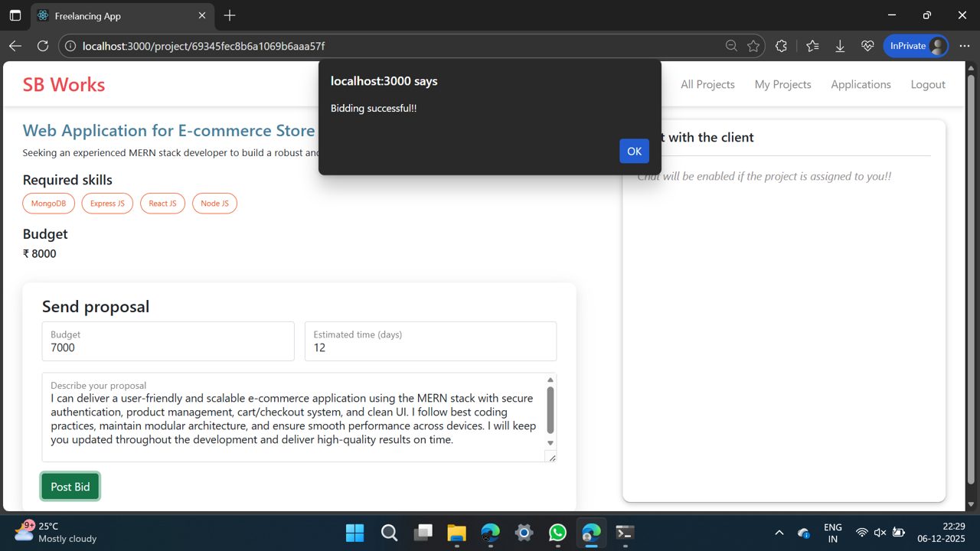
Task: Click the Estimated time days field
Action: [430, 341]
